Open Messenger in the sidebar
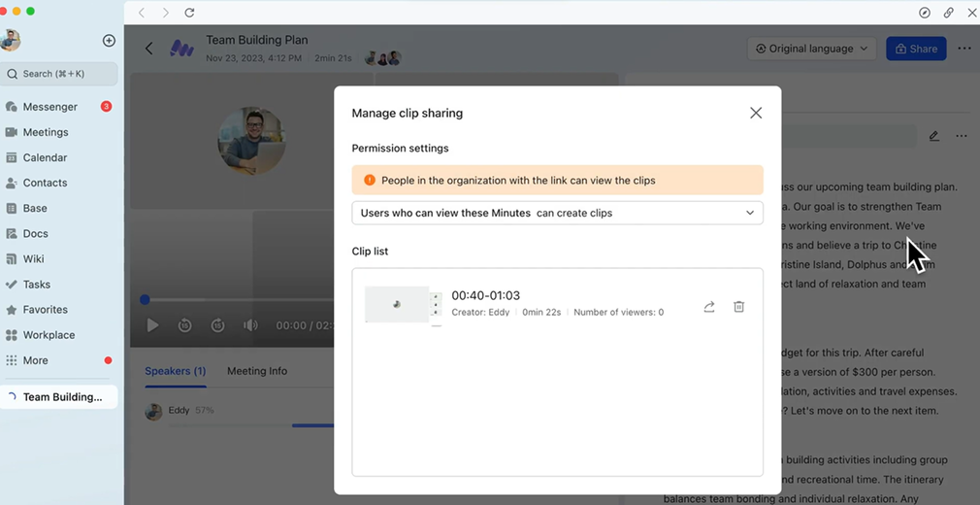The image size is (980, 505). pos(50,107)
